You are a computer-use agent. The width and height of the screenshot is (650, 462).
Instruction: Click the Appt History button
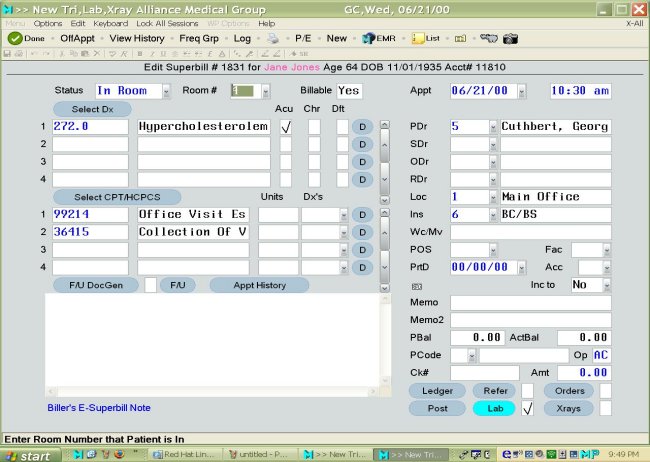tap(260, 285)
